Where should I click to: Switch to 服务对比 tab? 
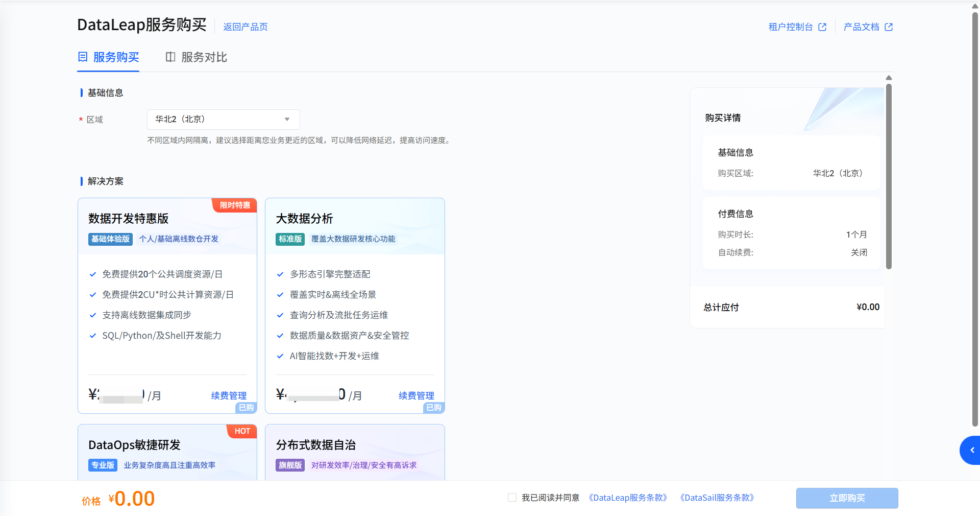click(x=197, y=57)
